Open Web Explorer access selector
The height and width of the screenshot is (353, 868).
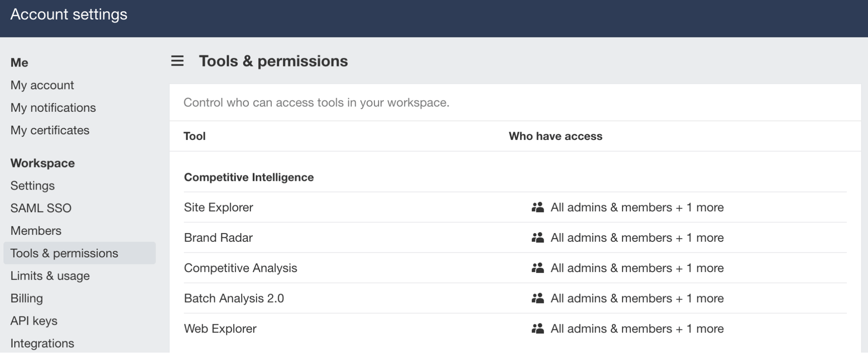637,328
